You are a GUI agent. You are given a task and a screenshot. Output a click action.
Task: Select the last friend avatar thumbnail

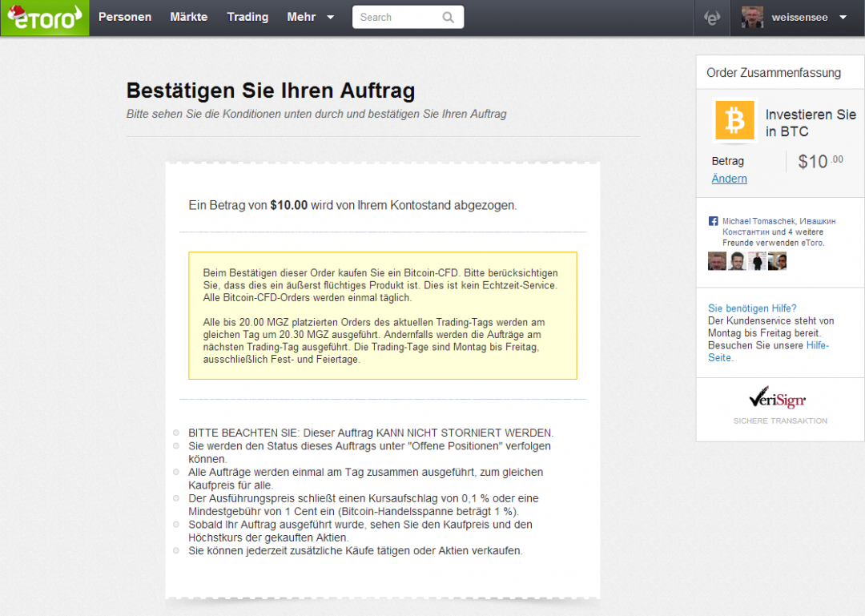coord(777,261)
